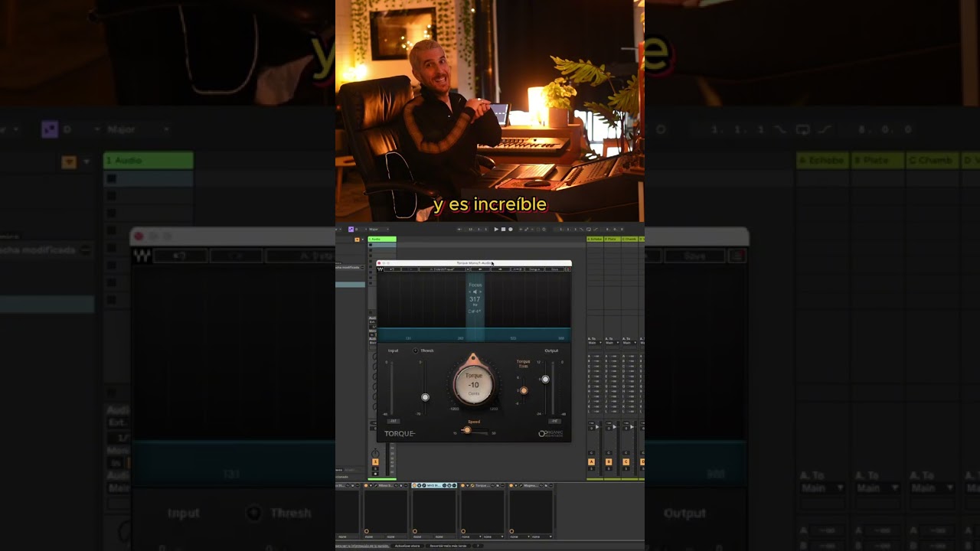Toggle Magma device on/off button
Image resolution: width=980 pixels, height=551 pixels.
tap(511, 485)
